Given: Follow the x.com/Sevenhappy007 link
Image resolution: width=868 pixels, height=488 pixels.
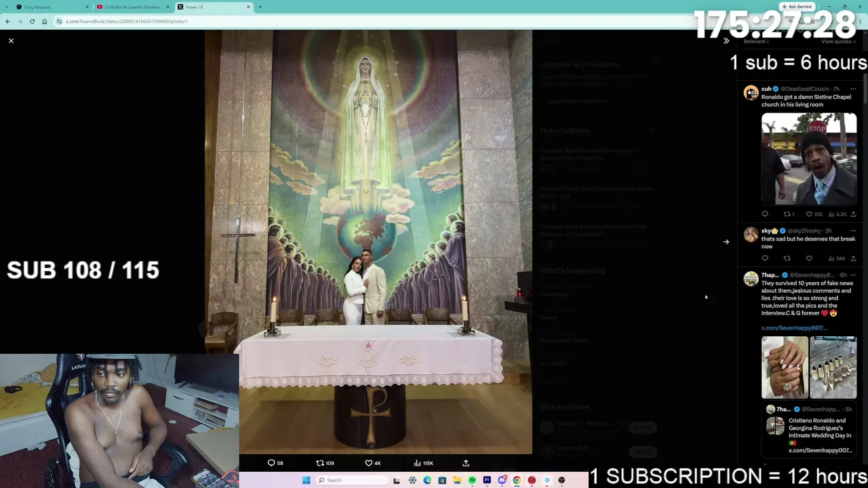Looking at the screenshot, I should pos(794,328).
